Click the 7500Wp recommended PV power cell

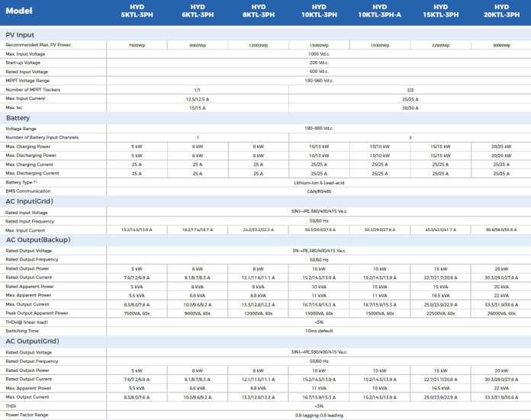click(137, 46)
